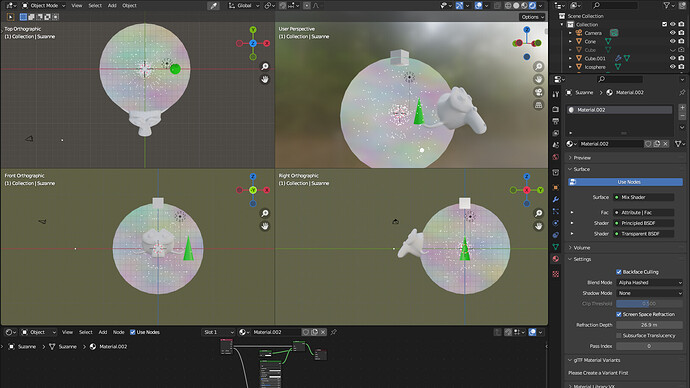This screenshot has height=388, width=690.
Task: Click the zoom magnifier in Top Orthographic viewport
Action: [265, 66]
